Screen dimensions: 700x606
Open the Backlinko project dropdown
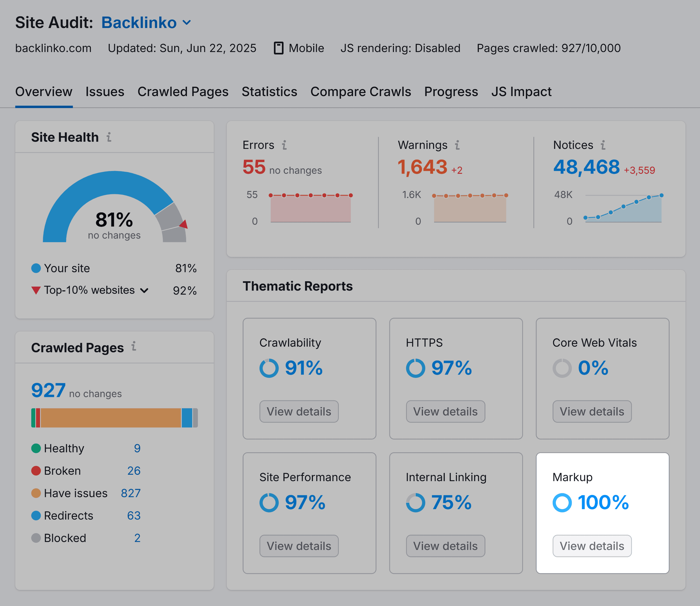pos(146,23)
